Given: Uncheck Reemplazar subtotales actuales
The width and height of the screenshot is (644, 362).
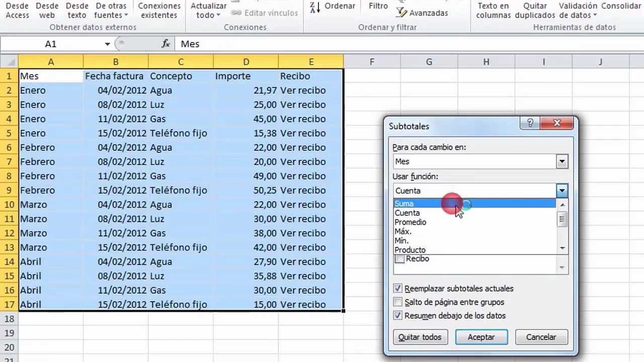Looking at the screenshot, I should coord(397,289).
